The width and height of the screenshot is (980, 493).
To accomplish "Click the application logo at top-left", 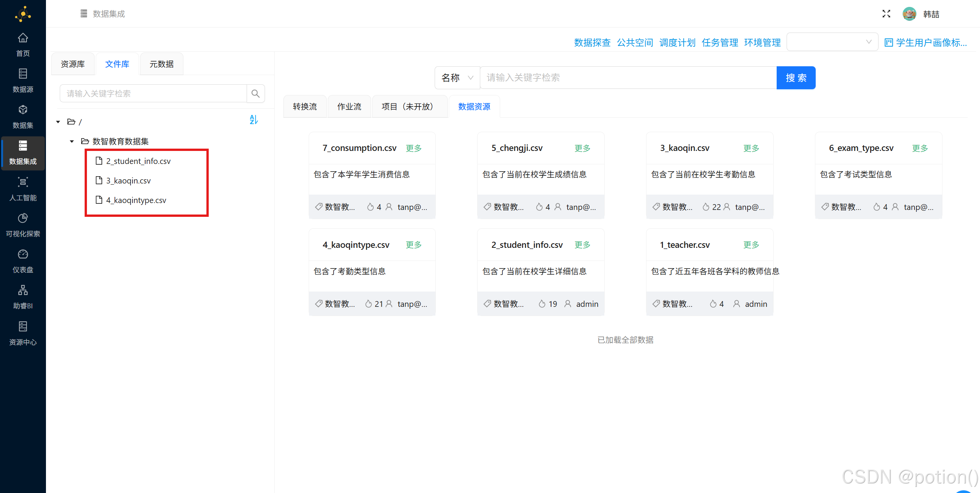I will coord(23,14).
